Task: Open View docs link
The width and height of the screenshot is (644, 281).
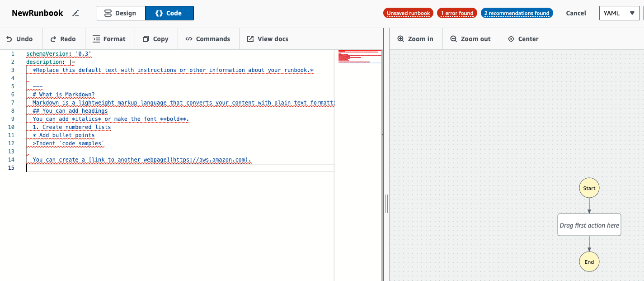Action: [x=268, y=39]
